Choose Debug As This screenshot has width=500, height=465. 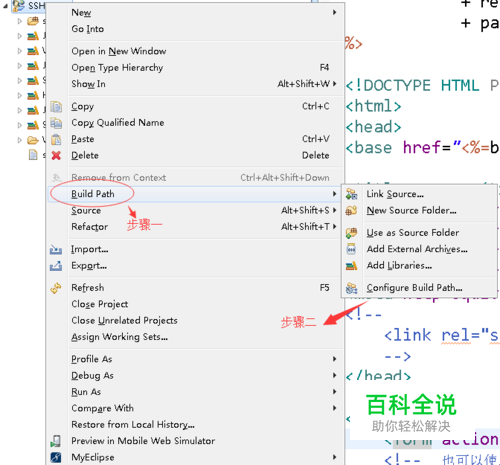(x=196, y=375)
